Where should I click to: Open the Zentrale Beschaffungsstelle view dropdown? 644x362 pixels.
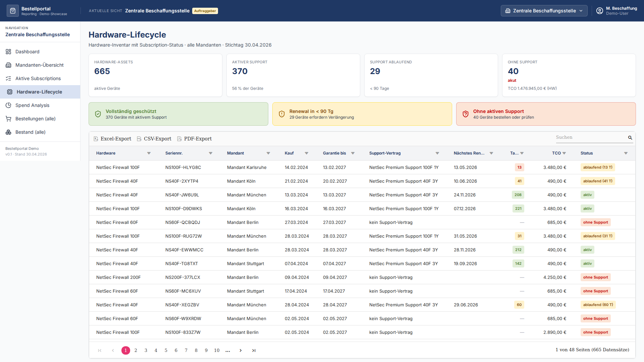point(544,11)
